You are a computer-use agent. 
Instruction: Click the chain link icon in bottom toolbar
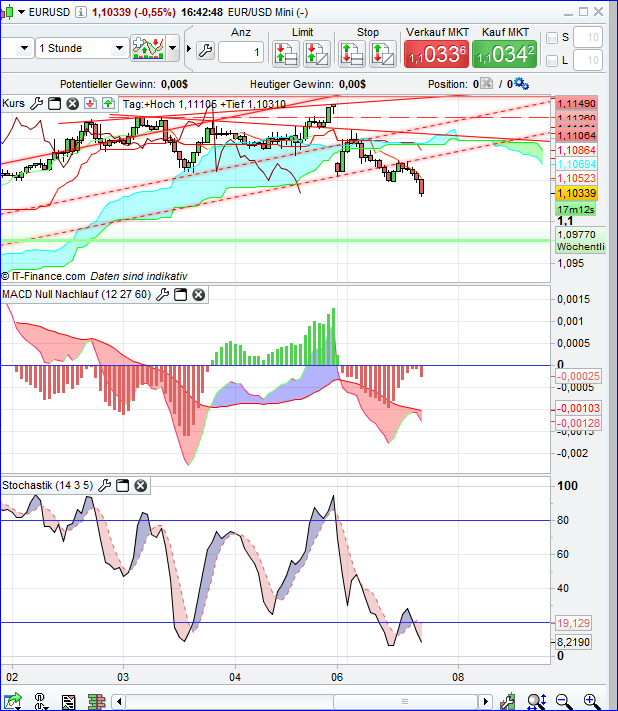coord(41,701)
